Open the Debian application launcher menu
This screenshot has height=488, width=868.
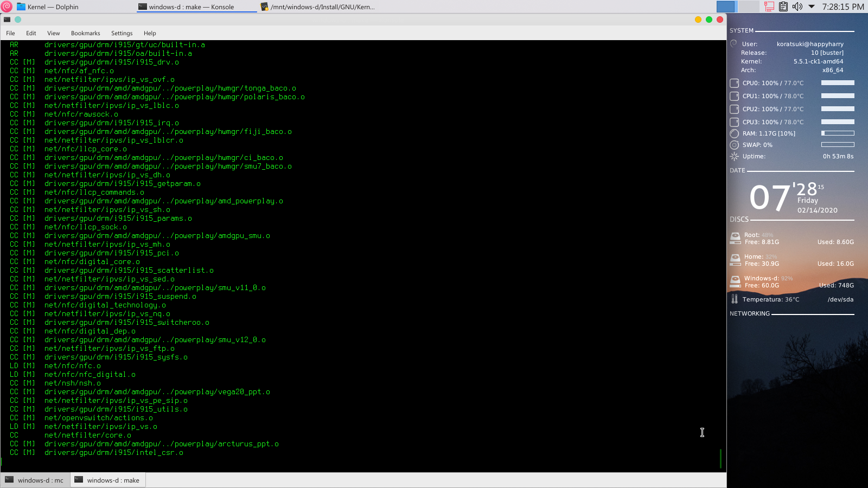(x=7, y=7)
